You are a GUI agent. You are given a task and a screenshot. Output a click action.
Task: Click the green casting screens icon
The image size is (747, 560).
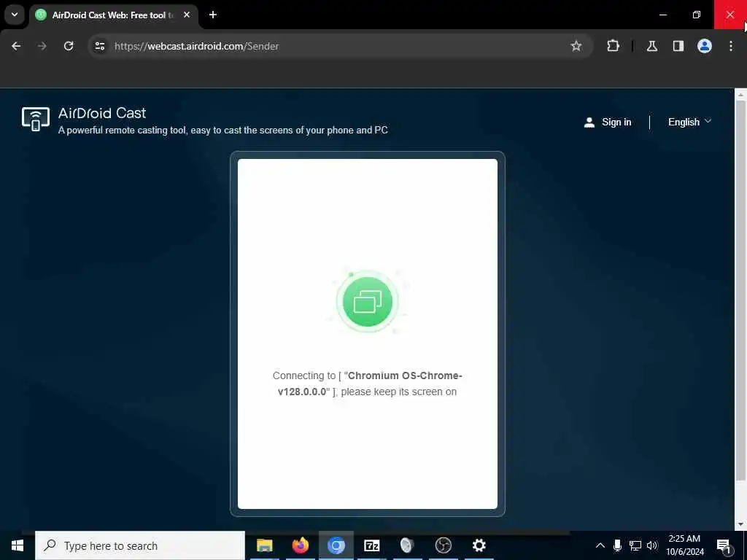pyautogui.click(x=368, y=301)
